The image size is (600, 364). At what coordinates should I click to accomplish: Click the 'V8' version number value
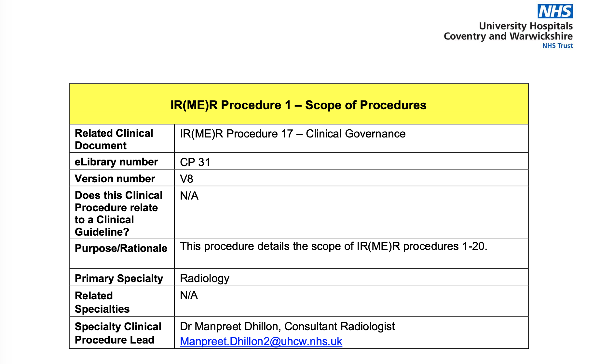pyautogui.click(x=186, y=179)
